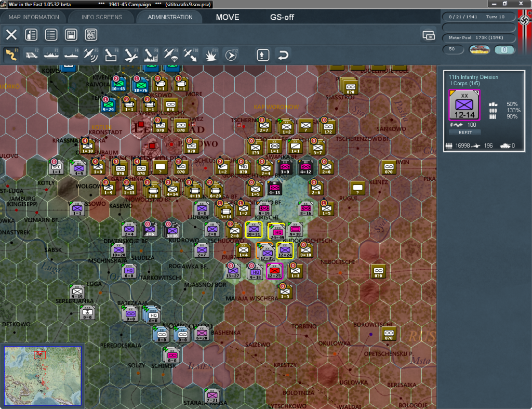The height and width of the screenshot is (409, 532).
Task: Click the Motor Pool 173K readout
Action: (478, 37)
